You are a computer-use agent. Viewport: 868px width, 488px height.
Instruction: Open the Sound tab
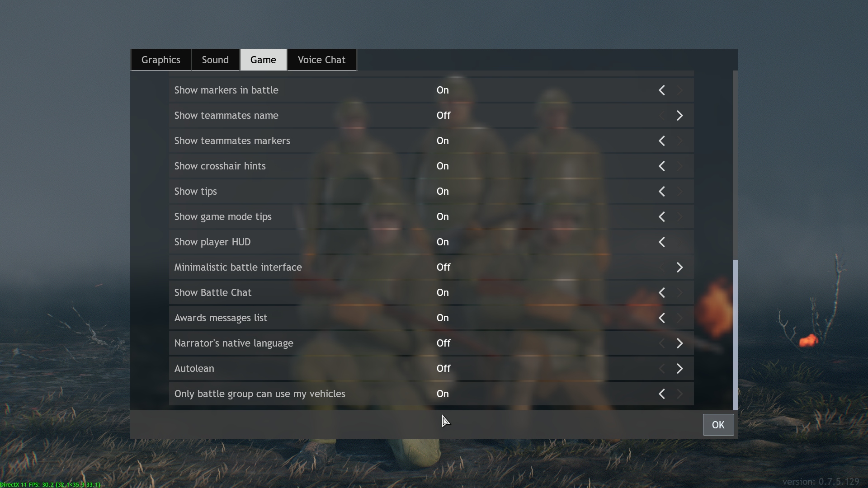click(215, 60)
